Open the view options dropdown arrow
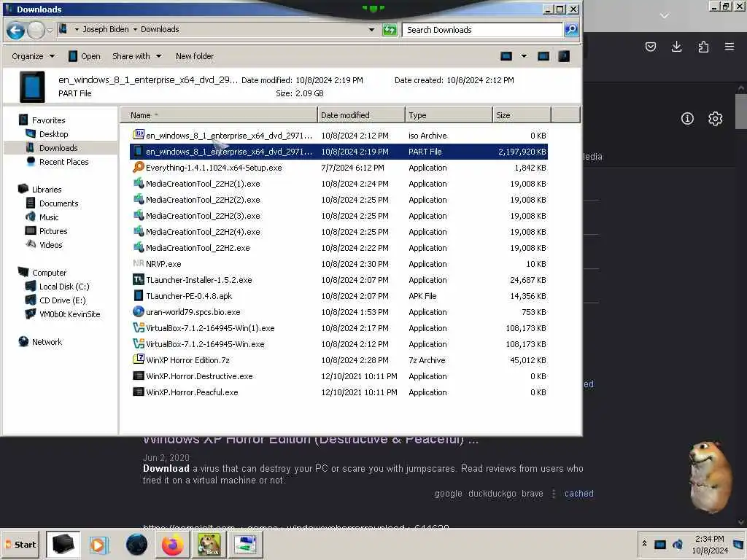This screenshot has width=747, height=560. (524, 56)
